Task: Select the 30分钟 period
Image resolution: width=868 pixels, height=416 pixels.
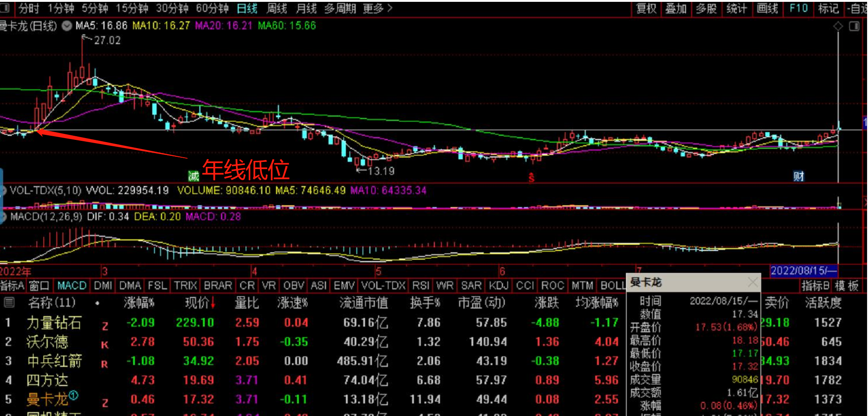Action: click(172, 8)
